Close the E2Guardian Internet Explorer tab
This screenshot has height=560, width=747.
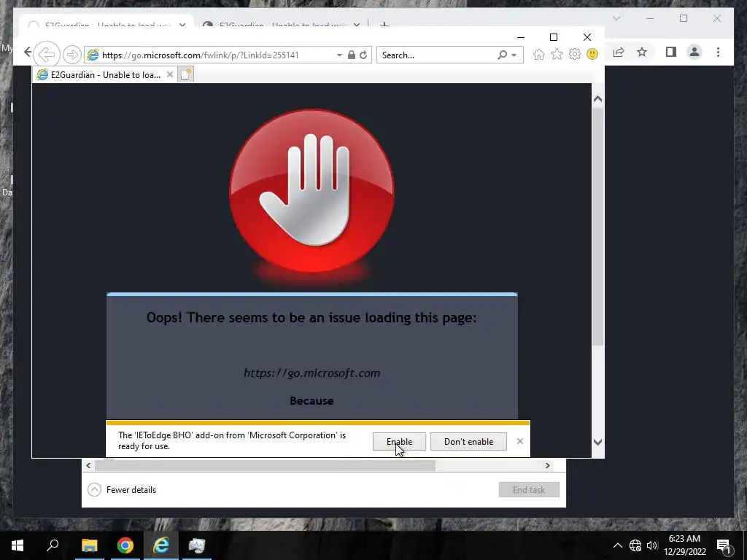(169, 74)
